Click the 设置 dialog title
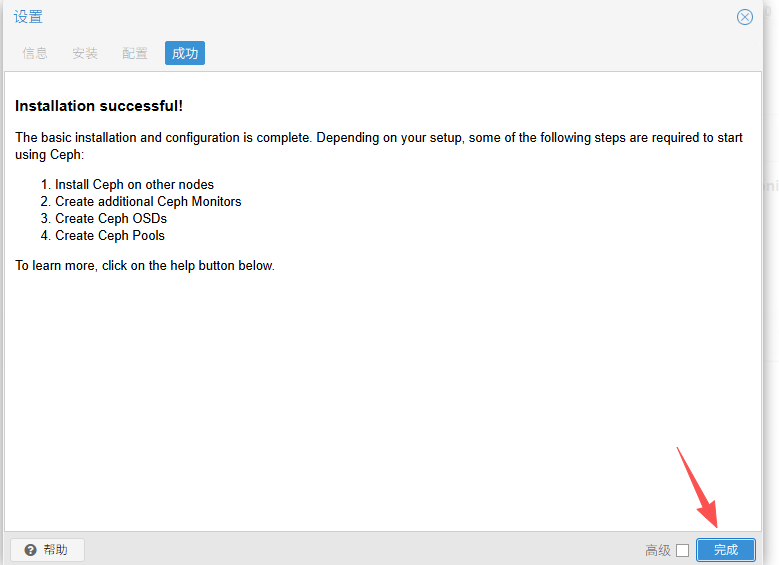The width and height of the screenshot is (779, 565). 28,17
